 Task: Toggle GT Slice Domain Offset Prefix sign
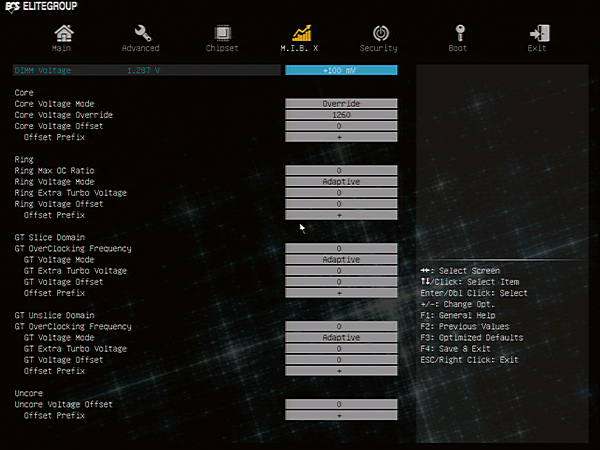[341, 293]
